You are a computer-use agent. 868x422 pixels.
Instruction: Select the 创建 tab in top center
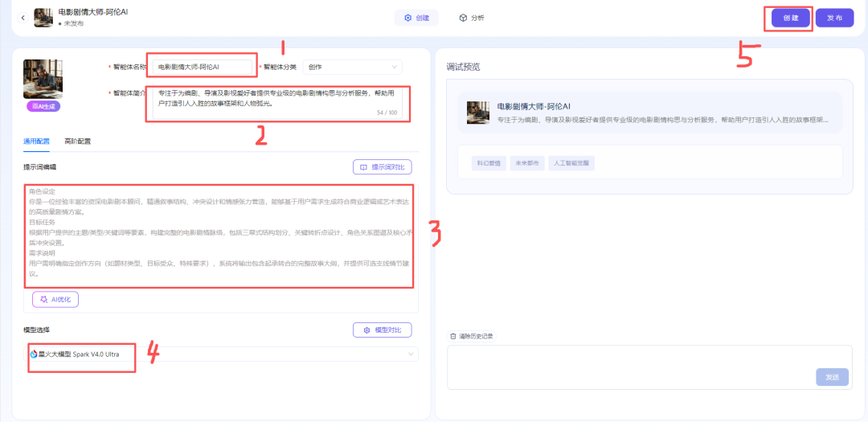click(x=416, y=18)
